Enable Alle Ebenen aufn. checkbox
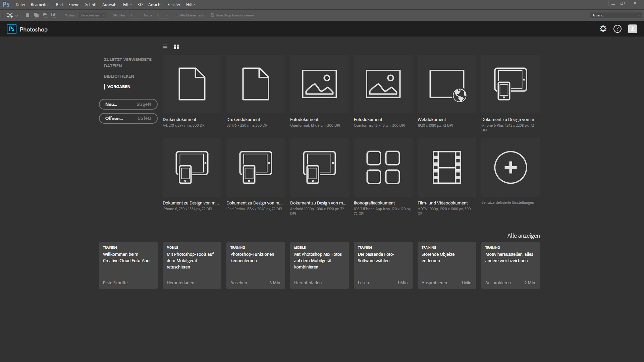The height and width of the screenshot is (362, 644). (x=177, y=15)
